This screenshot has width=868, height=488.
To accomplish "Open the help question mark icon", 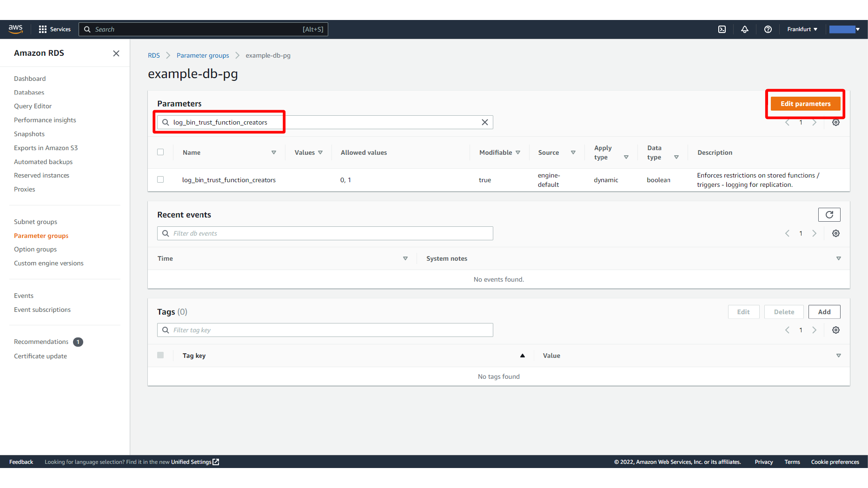I will (768, 29).
